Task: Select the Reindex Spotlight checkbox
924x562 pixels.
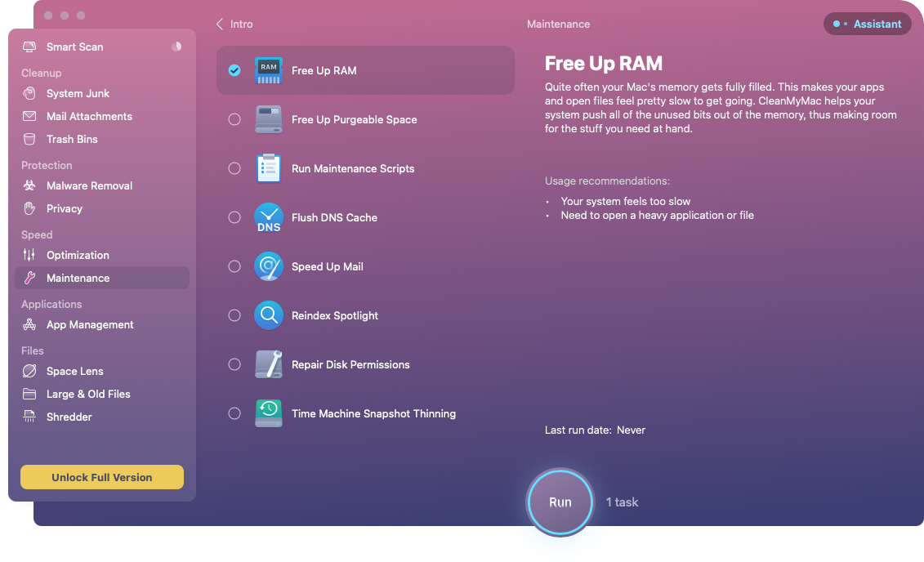Action: coord(234,316)
